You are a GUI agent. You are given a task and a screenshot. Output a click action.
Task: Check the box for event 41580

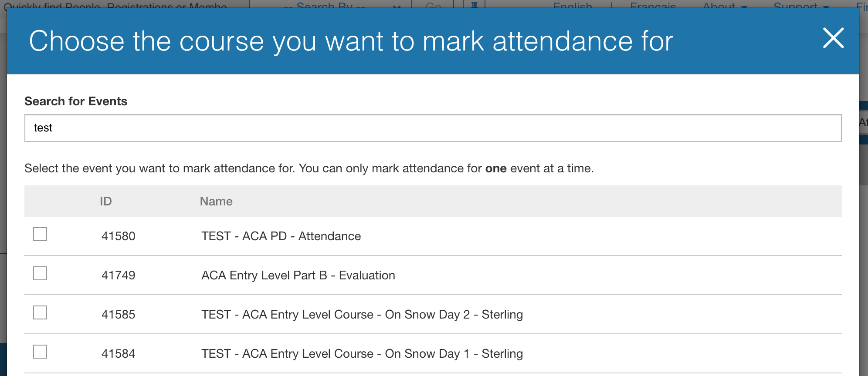[x=40, y=234]
